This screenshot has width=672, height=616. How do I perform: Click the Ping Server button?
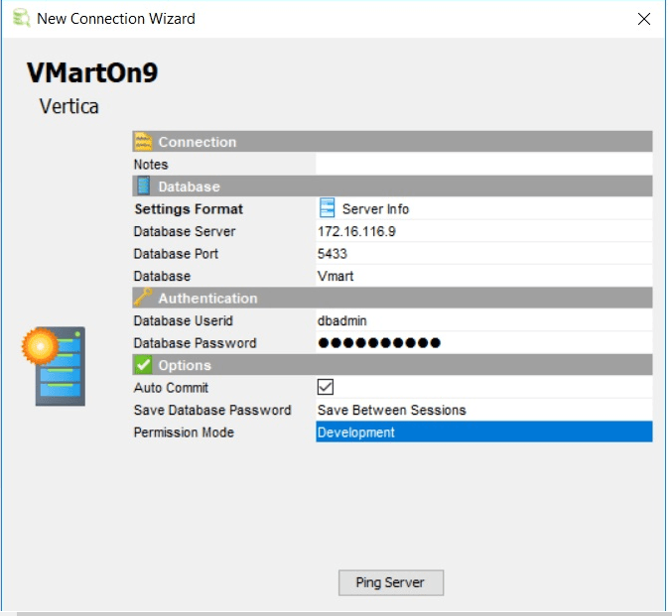pyautogui.click(x=391, y=582)
